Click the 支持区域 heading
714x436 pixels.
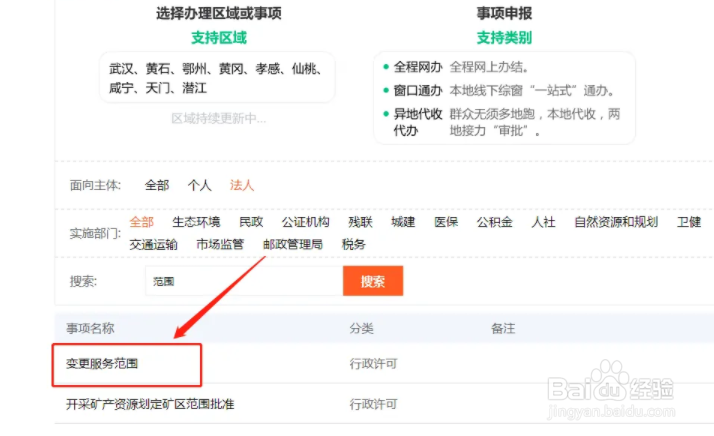point(219,37)
